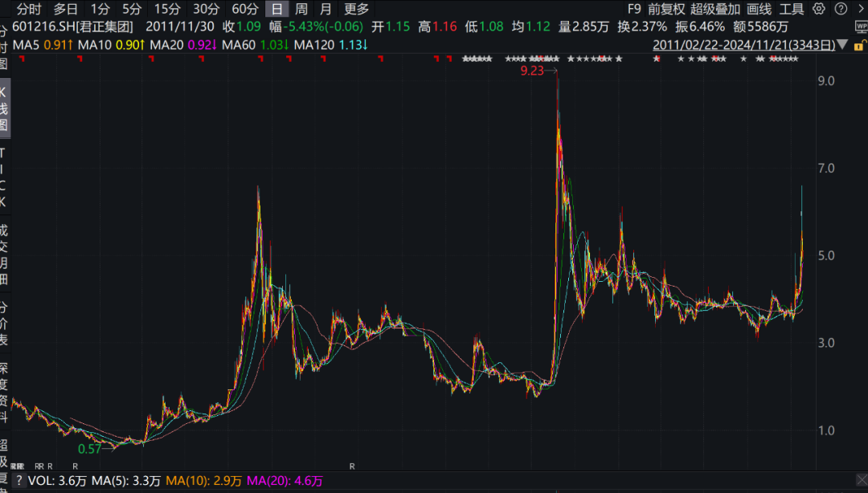Open the 工具 tools menu
The width and height of the screenshot is (868, 493).
tap(792, 10)
